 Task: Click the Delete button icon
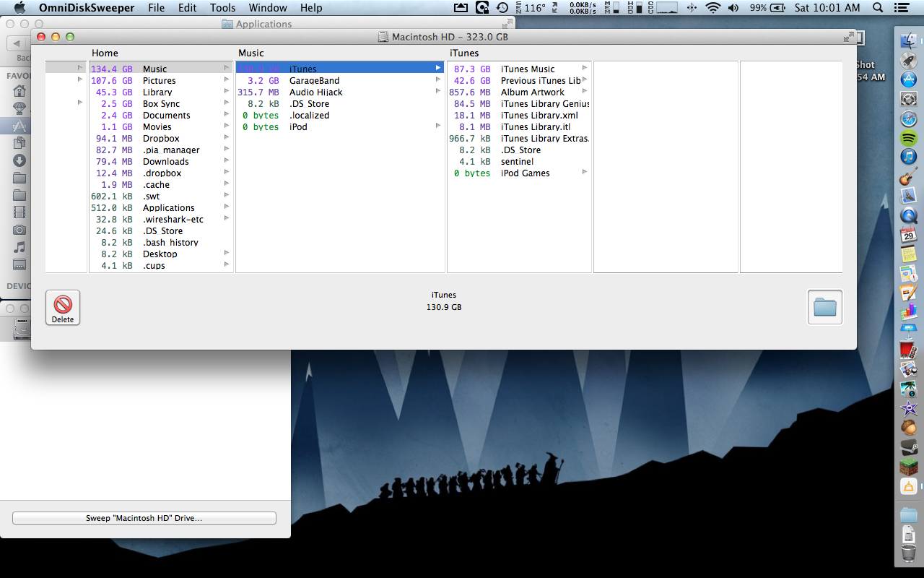(x=63, y=307)
